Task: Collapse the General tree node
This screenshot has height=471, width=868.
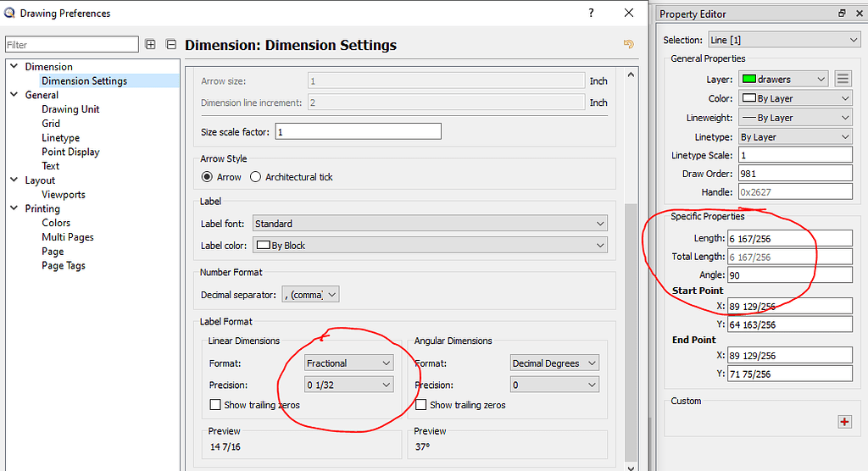Action: [x=14, y=94]
